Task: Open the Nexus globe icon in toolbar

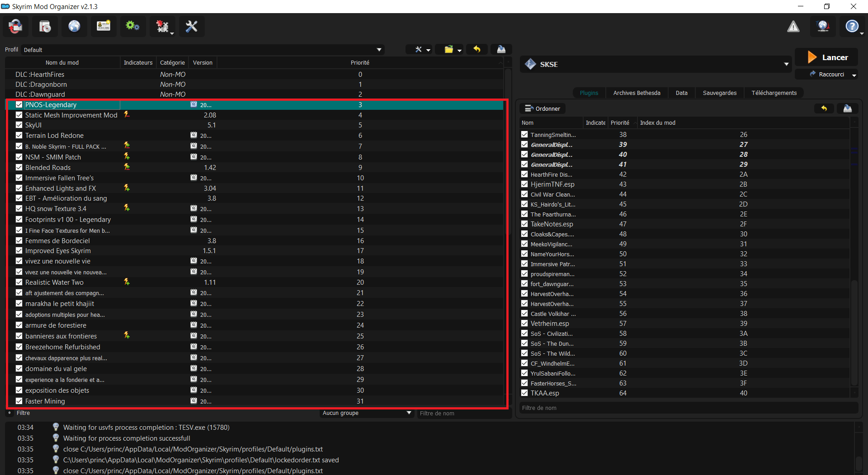Action: click(x=74, y=27)
